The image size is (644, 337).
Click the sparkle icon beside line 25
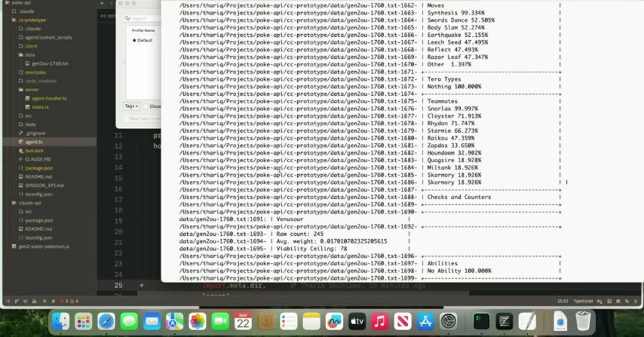click(142, 285)
